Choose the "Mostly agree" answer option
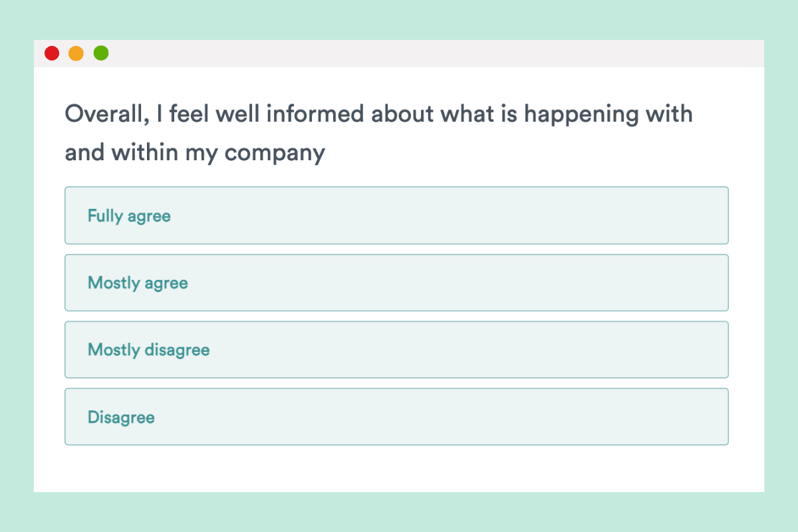 point(396,283)
